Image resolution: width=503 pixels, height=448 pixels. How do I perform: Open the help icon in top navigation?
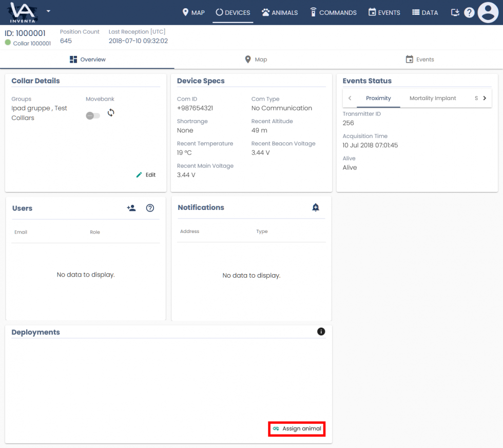point(469,12)
